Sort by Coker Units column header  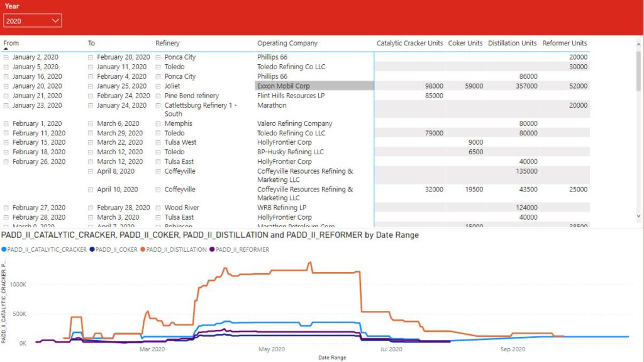coord(465,43)
